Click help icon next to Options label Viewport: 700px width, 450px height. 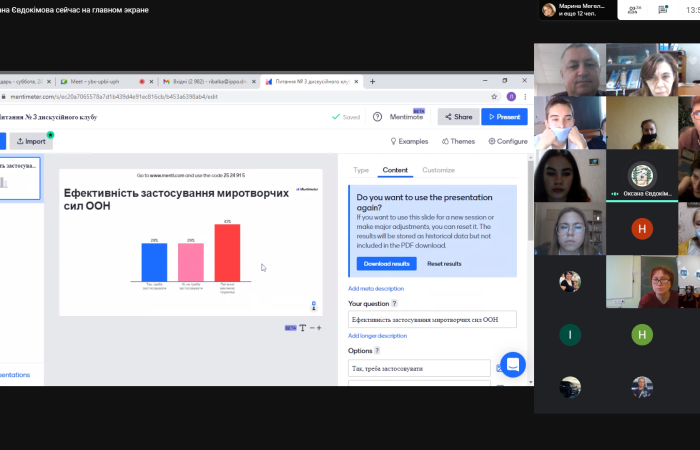(378, 351)
